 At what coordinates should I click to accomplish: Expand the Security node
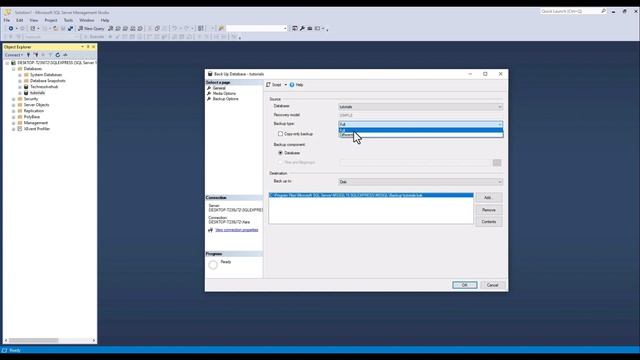pyautogui.click(x=13, y=99)
